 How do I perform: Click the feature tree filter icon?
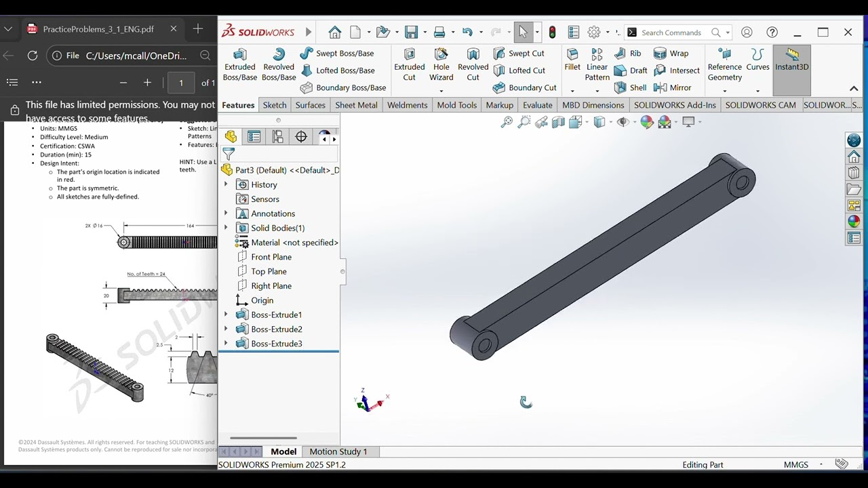pos(229,155)
